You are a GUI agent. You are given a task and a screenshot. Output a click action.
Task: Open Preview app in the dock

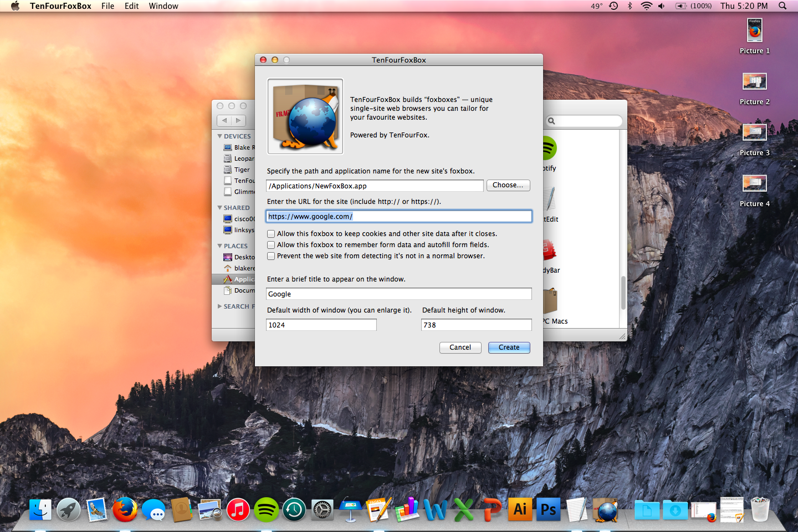coord(210,509)
